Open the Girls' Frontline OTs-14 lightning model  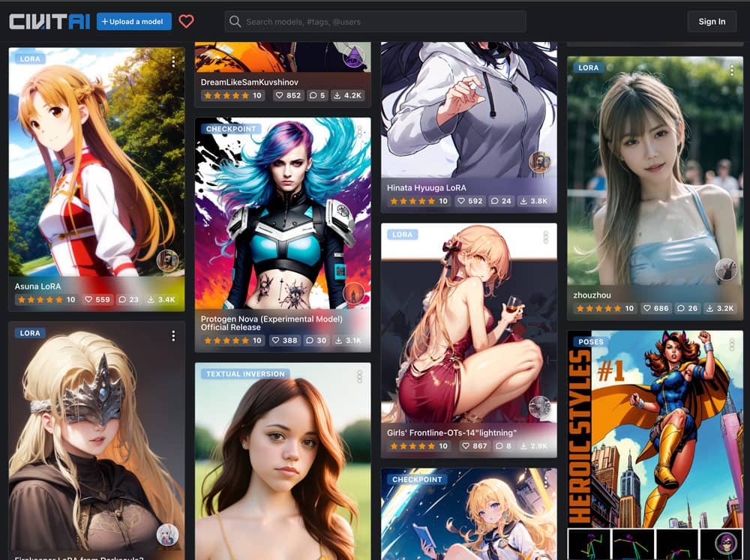[x=451, y=433]
